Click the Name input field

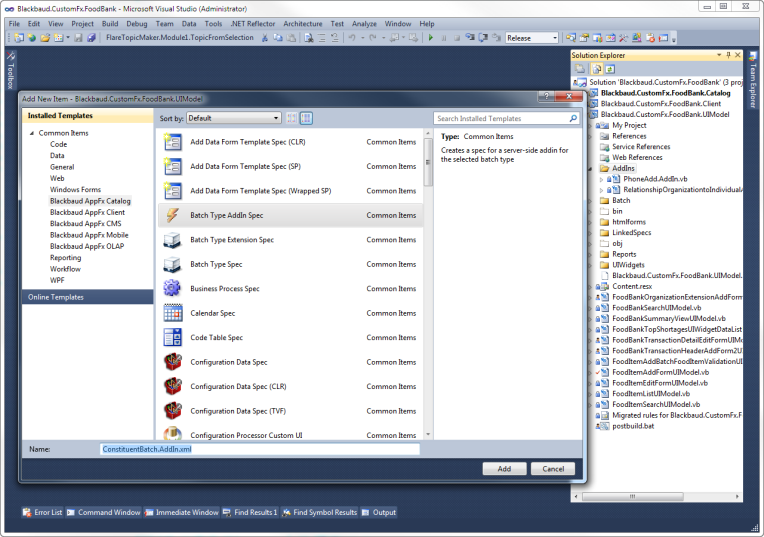[x=260, y=449]
